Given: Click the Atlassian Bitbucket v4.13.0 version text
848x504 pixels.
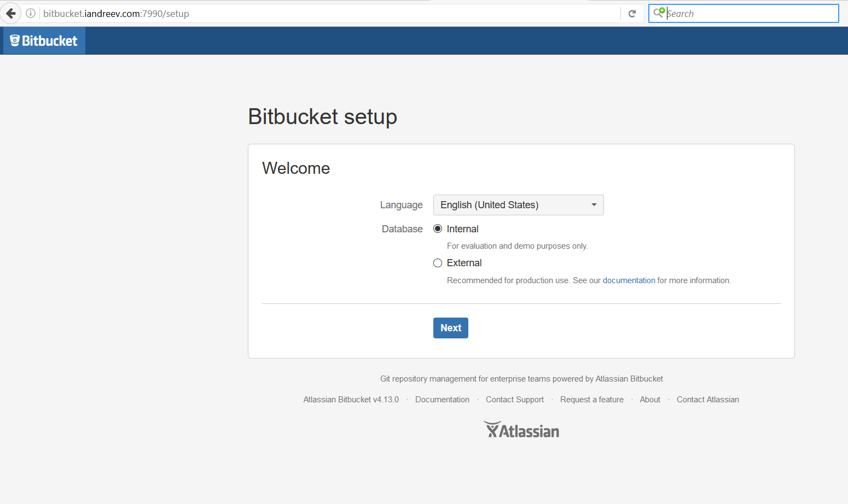Looking at the screenshot, I should 351,400.
